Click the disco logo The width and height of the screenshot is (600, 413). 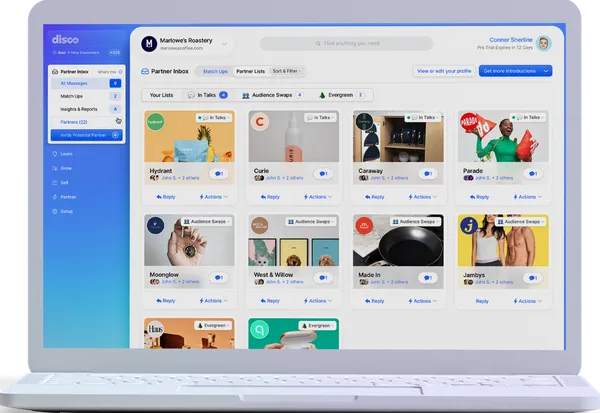point(65,39)
